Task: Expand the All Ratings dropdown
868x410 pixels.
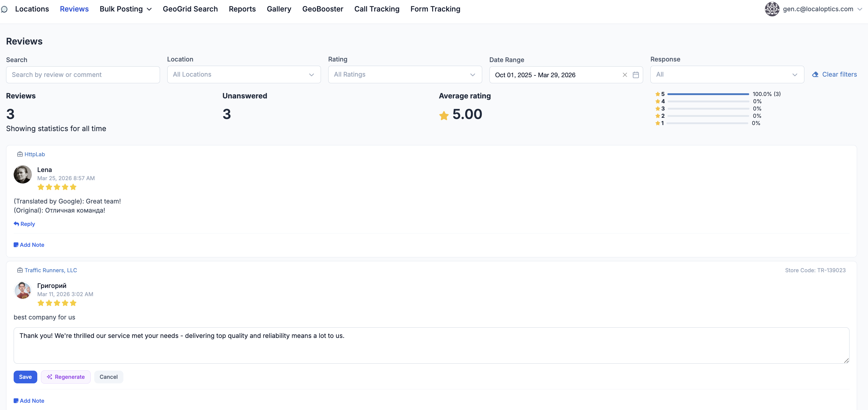Action: click(x=405, y=74)
